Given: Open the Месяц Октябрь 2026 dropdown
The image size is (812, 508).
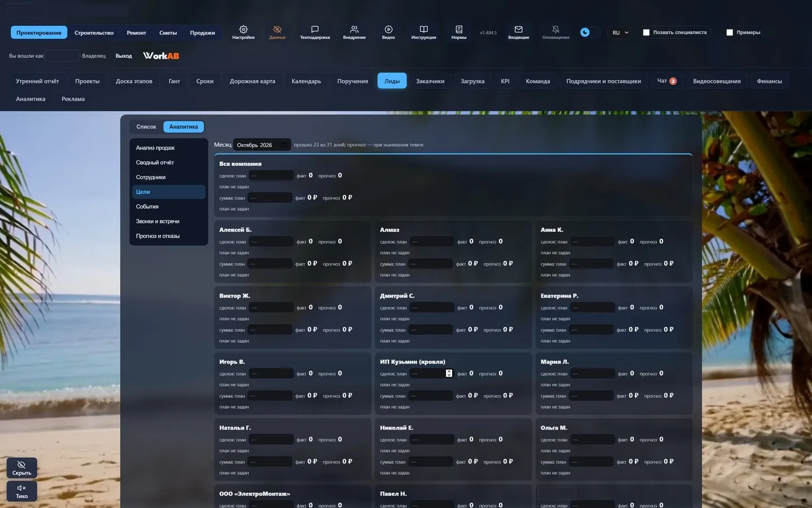Looking at the screenshot, I should (x=262, y=145).
